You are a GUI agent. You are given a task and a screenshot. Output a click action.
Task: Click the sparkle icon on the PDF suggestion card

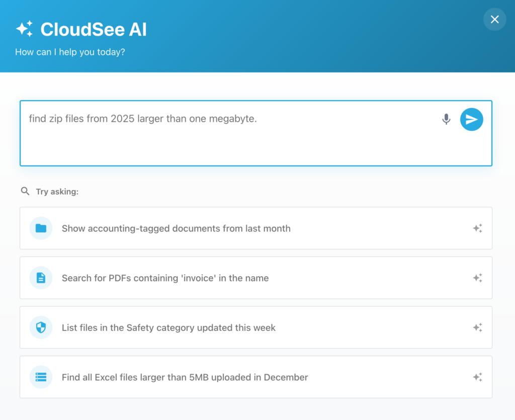tap(477, 278)
